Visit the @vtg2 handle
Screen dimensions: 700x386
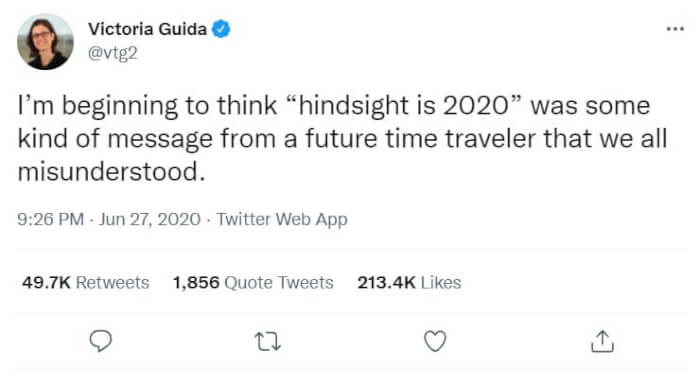point(112,53)
